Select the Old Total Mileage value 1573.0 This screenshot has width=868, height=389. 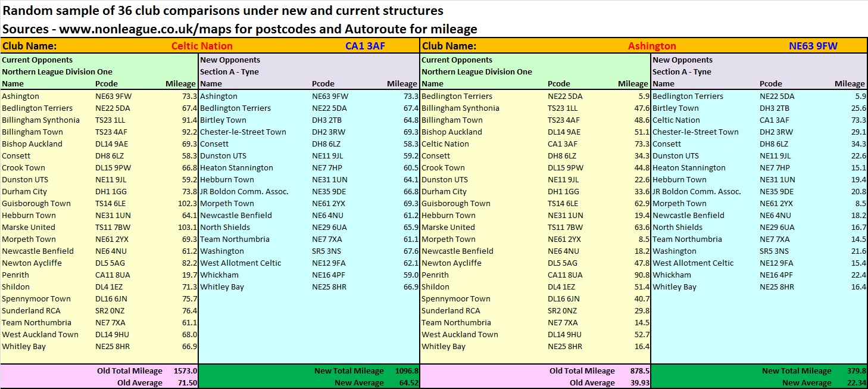[185, 371]
